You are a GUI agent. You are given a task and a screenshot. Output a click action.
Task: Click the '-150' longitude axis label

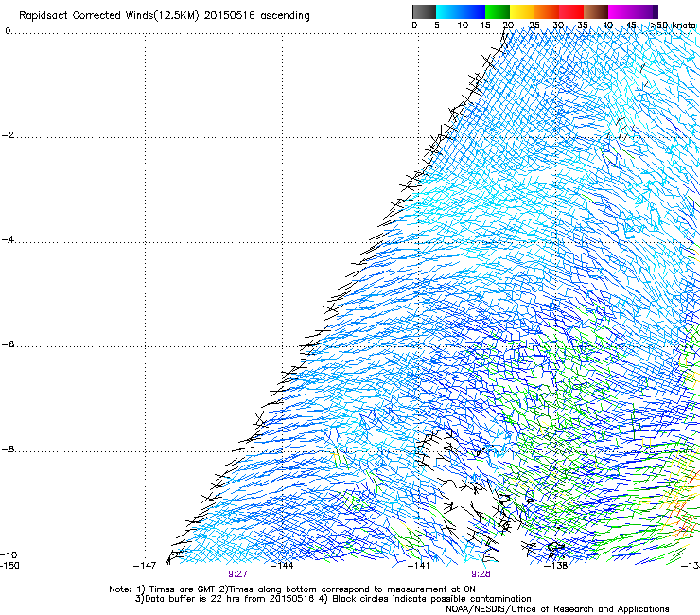(x=9, y=566)
